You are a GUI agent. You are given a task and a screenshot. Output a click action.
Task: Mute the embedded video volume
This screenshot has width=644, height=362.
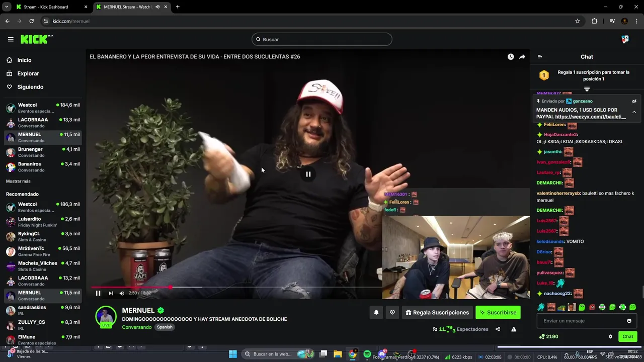point(122,293)
